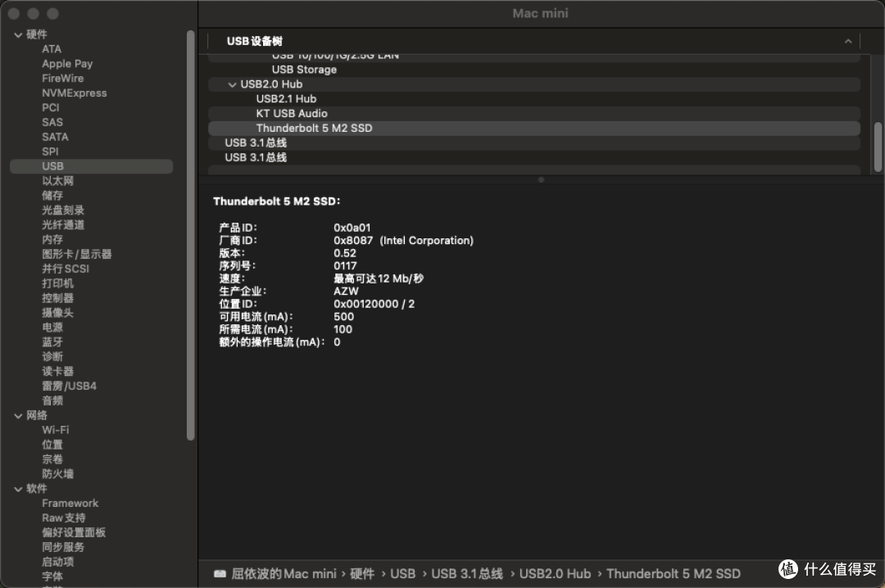Select 位置 in the sidebar
Screen dimensions: 885x588
52,446
